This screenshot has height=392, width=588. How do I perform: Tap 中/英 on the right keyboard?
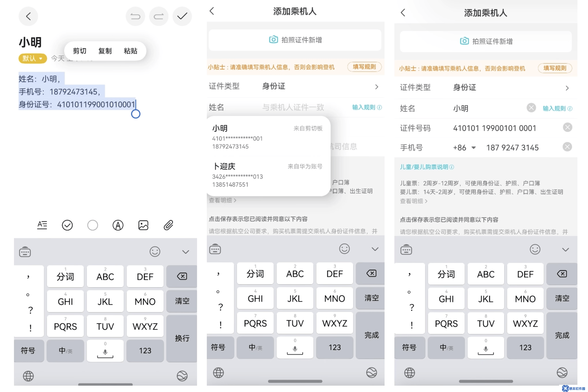pyautogui.click(x=446, y=348)
